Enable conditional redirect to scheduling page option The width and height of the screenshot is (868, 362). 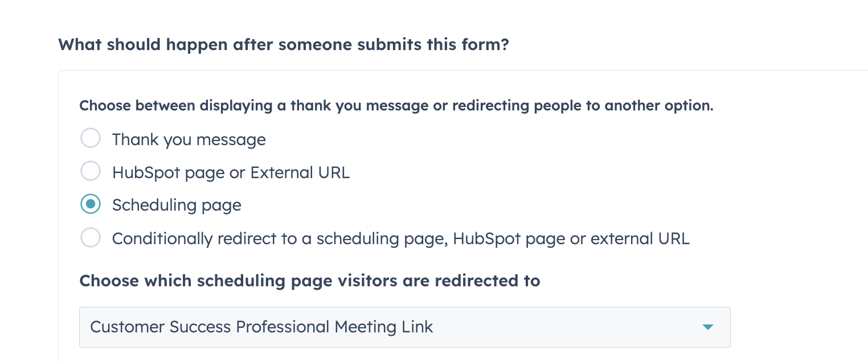coord(91,237)
